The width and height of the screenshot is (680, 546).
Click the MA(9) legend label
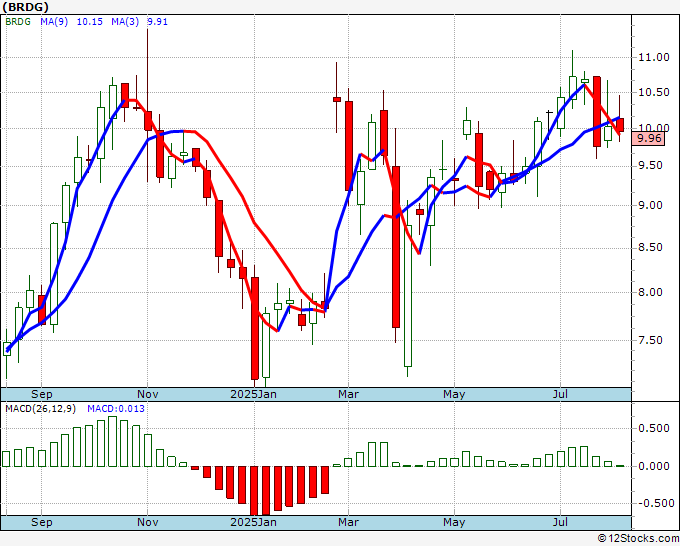click(x=54, y=22)
